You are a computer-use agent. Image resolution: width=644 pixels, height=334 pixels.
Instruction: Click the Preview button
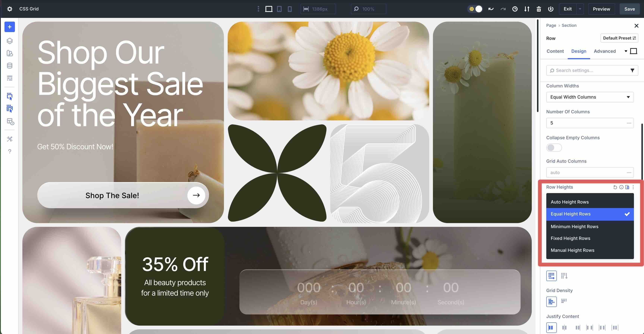tap(601, 9)
